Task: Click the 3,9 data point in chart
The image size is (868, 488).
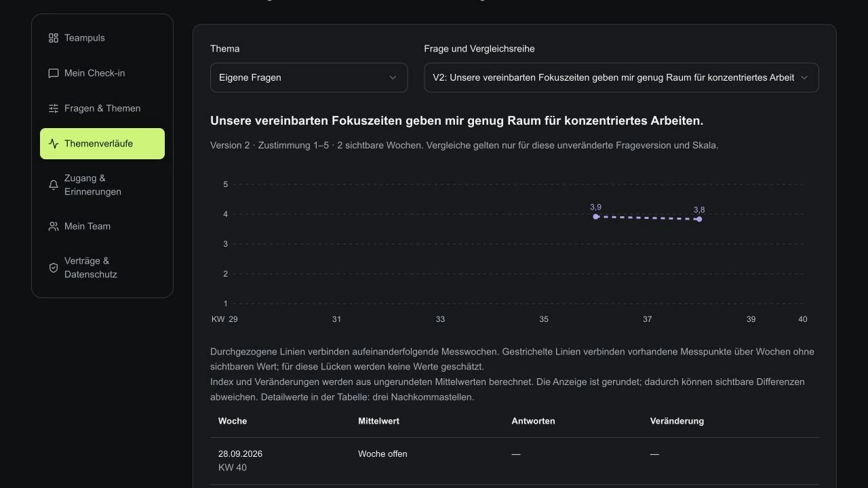Action: 596,217
